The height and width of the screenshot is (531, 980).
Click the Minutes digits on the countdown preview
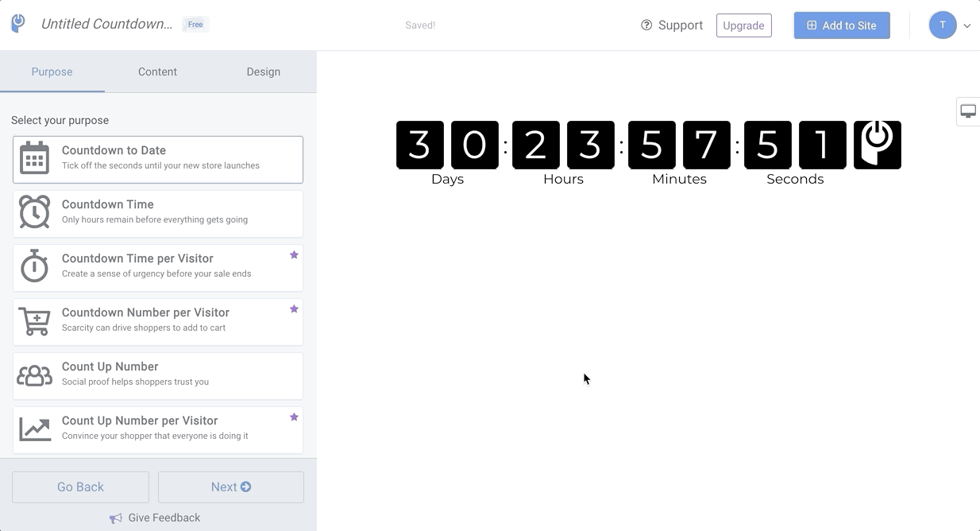pos(679,145)
